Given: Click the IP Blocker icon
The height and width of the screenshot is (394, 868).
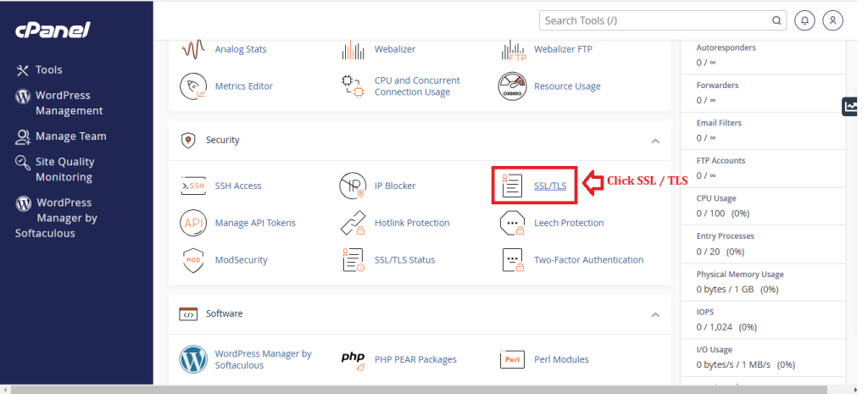Looking at the screenshot, I should coord(353,186).
